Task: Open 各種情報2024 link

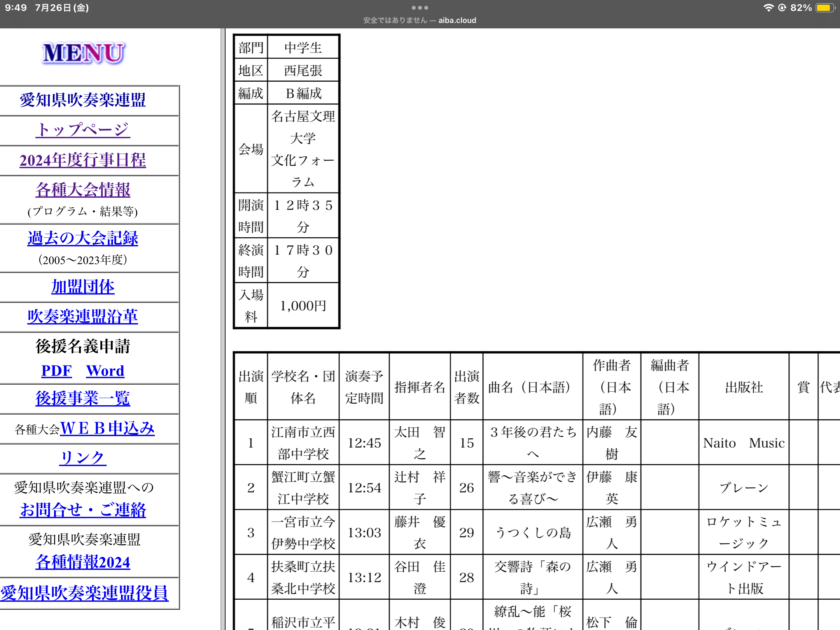Action: [83, 562]
